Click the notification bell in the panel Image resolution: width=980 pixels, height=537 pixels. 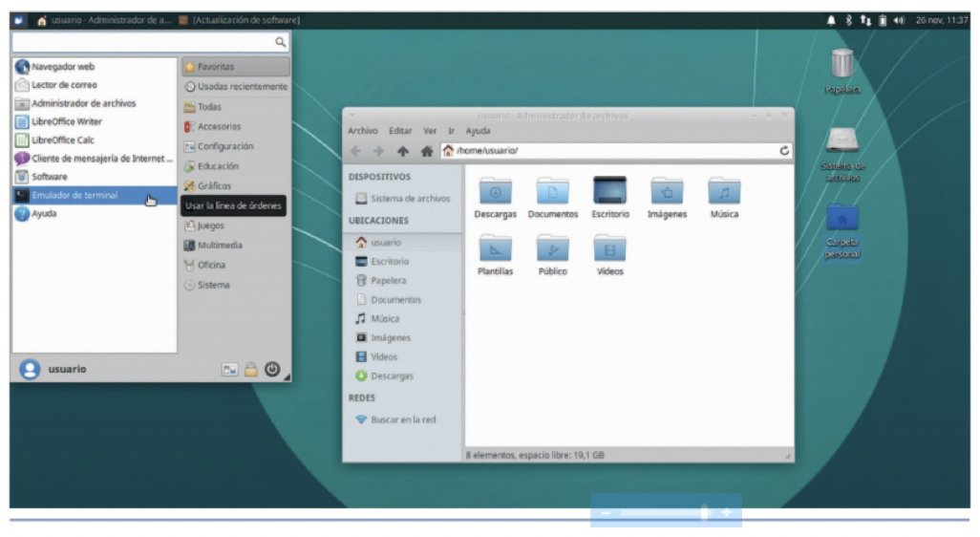(831, 20)
